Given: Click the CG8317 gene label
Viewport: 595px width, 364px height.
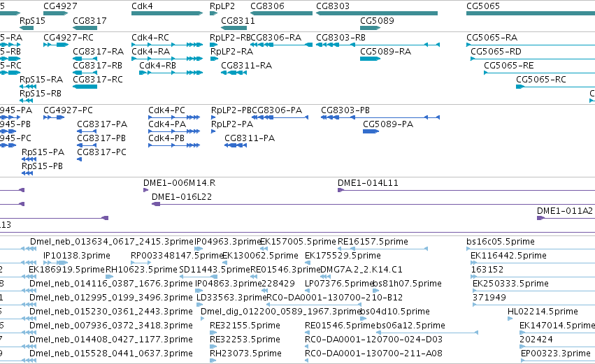Looking at the screenshot, I should 89,21.
